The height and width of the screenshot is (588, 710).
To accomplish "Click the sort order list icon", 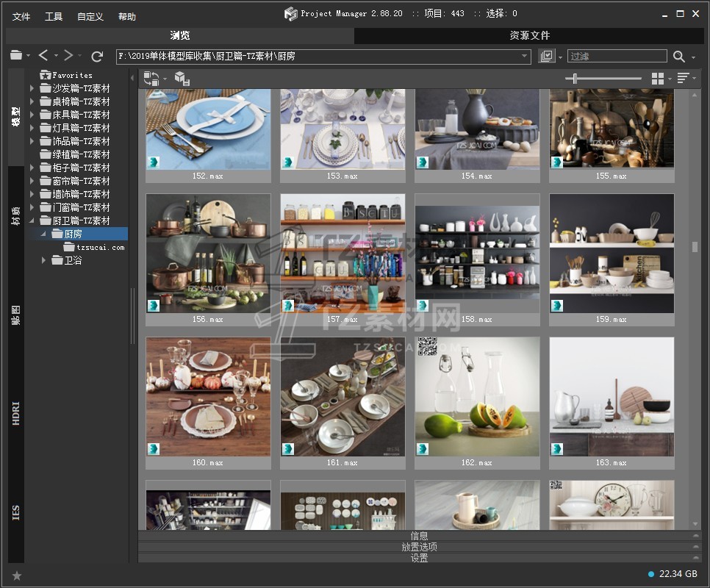I will pyautogui.click(x=684, y=79).
